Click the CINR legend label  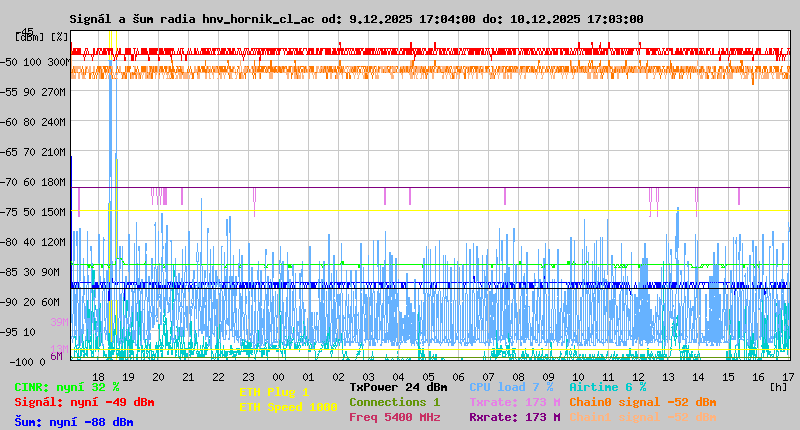[67, 387]
